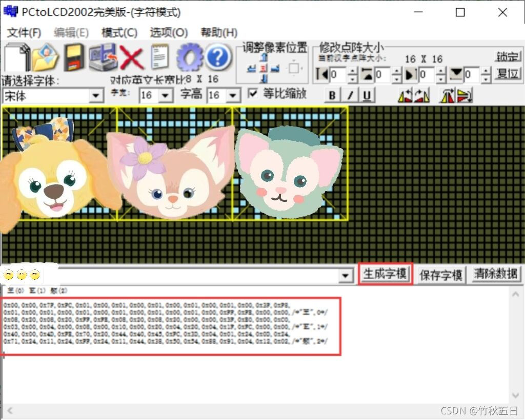The height and width of the screenshot is (420, 525).
Task: Shift pixels right with the right arrow
Action: [x=275, y=69]
